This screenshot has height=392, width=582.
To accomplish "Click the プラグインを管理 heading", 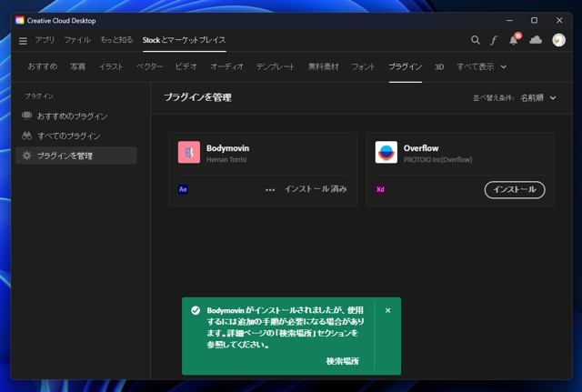I will pos(198,97).
